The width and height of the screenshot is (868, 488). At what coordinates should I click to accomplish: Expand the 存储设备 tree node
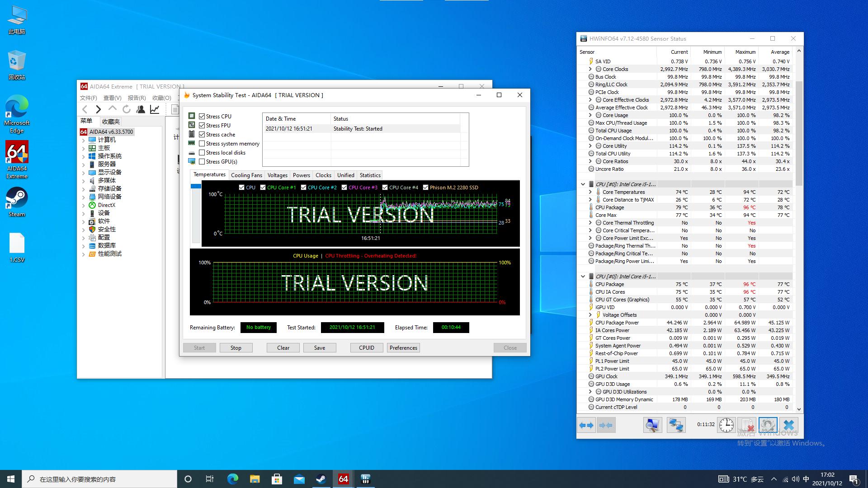pos(84,189)
